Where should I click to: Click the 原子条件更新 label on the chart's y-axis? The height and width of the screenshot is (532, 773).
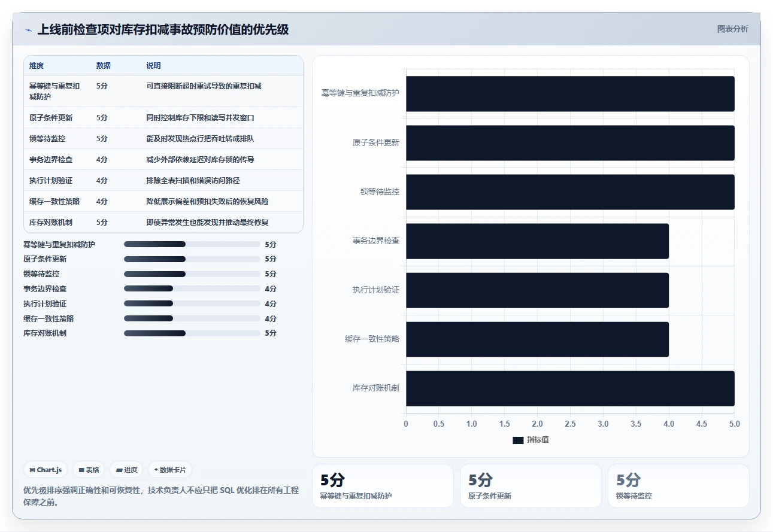(375, 142)
